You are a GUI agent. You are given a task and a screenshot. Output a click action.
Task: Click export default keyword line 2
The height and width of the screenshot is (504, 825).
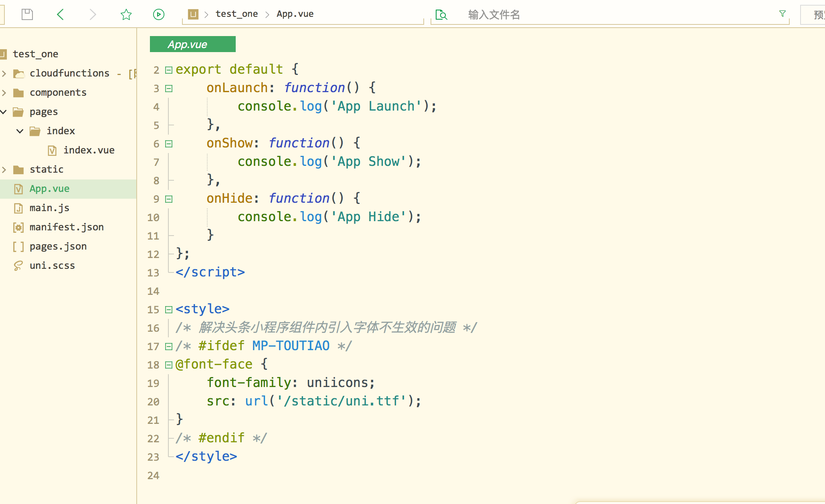tap(229, 69)
